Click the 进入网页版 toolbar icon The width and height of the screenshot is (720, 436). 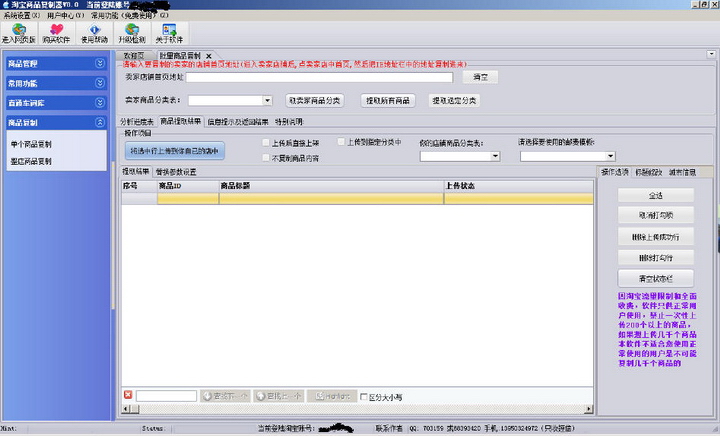(x=19, y=35)
